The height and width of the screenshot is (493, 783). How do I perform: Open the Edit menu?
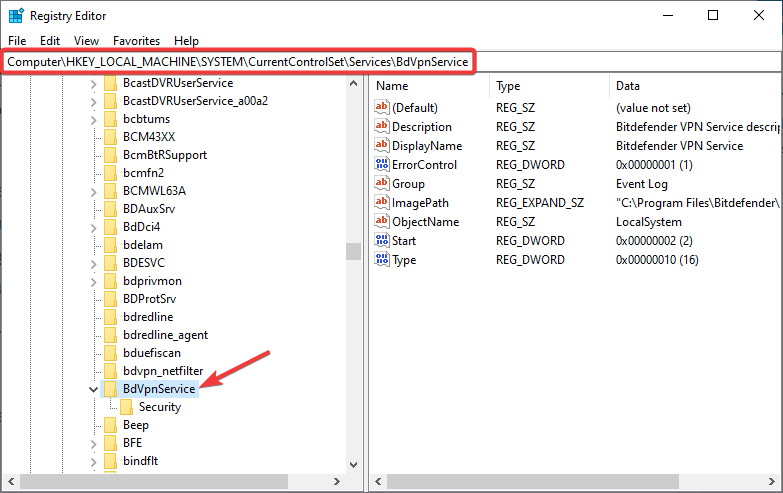tap(50, 40)
